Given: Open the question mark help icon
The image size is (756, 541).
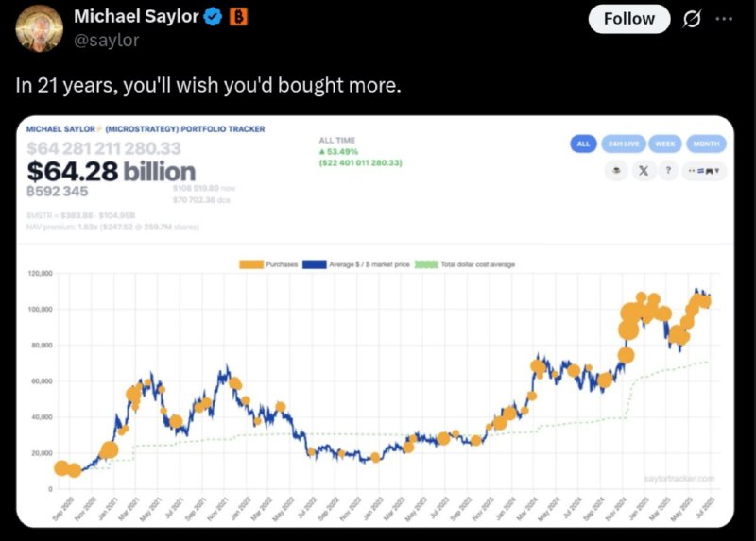Looking at the screenshot, I should [668, 171].
